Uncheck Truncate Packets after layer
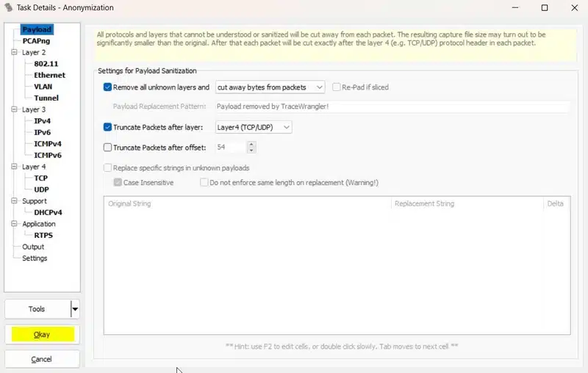The height and width of the screenshot is (373, 588). pos(107,127)
